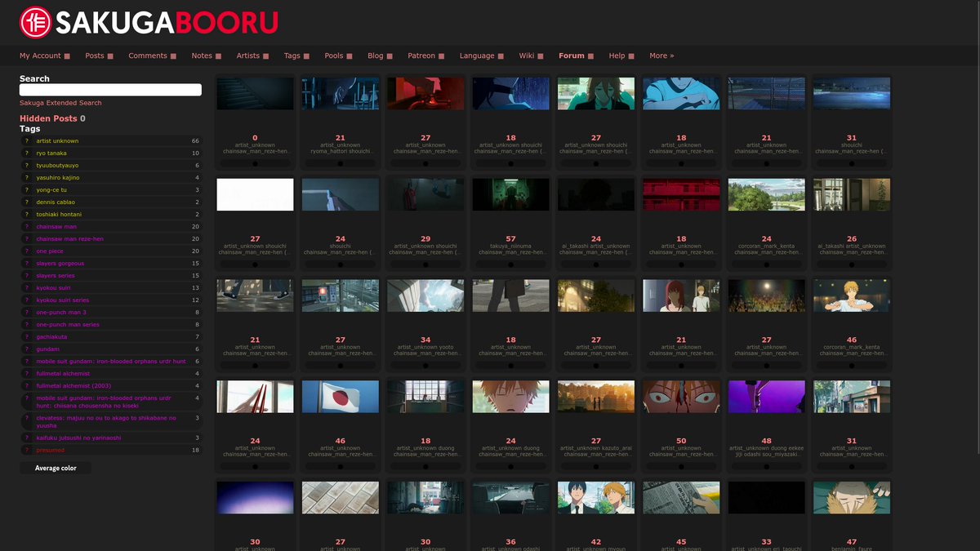Open the mobile suit gundam urdr hunt tag
This screenshot has height=551, width=980.
(111, 362)
